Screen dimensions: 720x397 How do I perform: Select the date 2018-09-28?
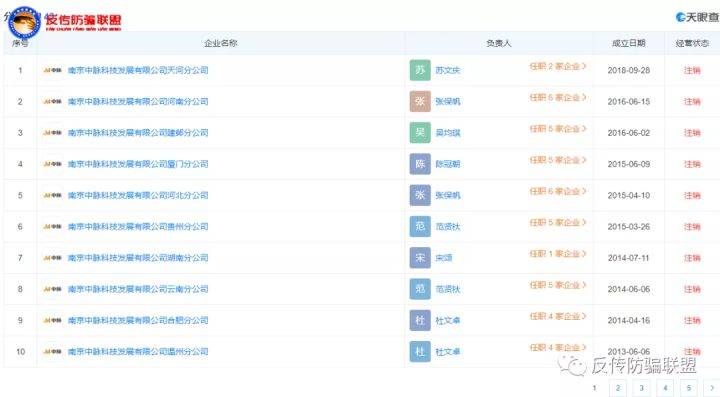(629, 70)
